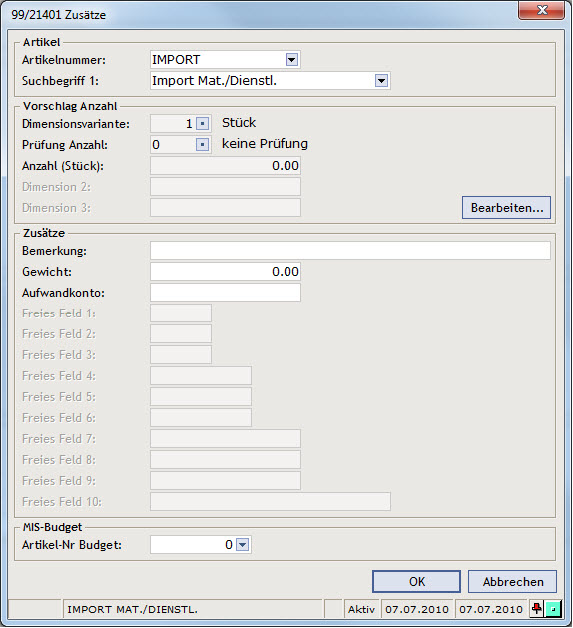Click the IMPORT Artikelnummer text box
The width and height of the screenshot is (573, 628).
pyautogui.click(x=218, y=60)
